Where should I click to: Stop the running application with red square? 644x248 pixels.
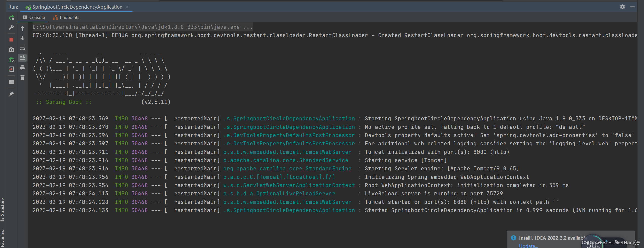point(11,40)
